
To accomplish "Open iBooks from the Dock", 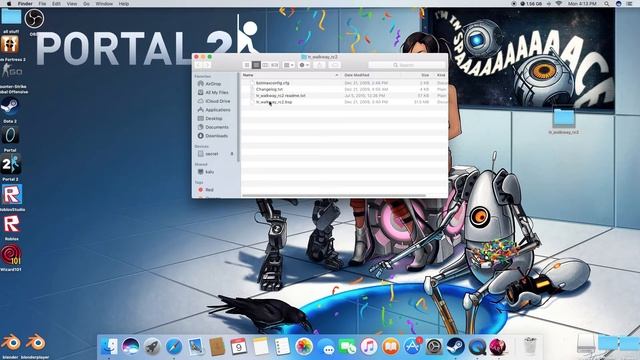I will click(x=391, y=347).
